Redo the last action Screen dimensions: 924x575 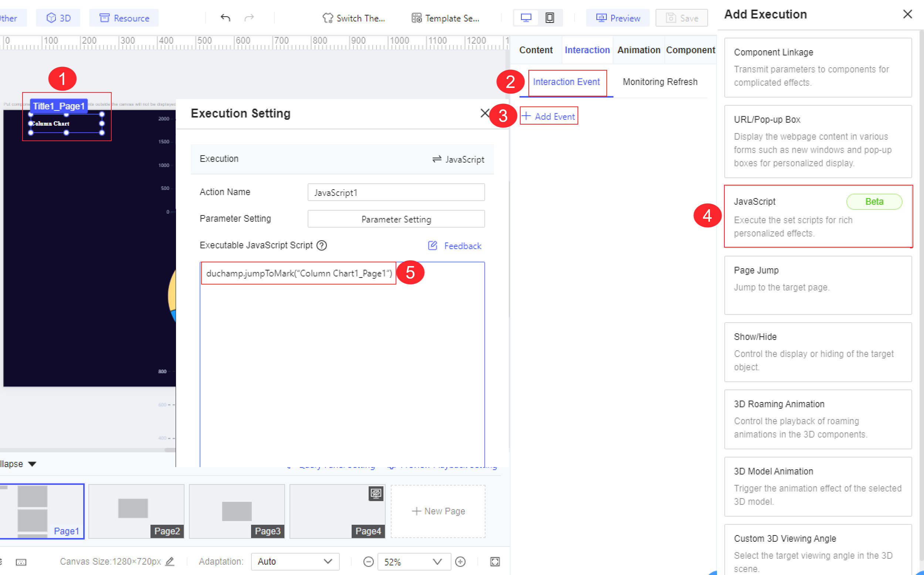[x=249, y=17]
